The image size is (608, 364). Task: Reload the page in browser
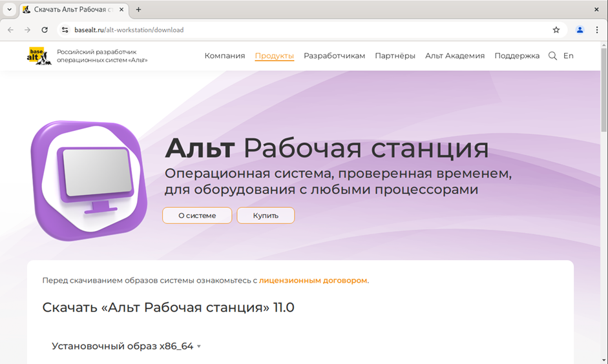point(45,30)
